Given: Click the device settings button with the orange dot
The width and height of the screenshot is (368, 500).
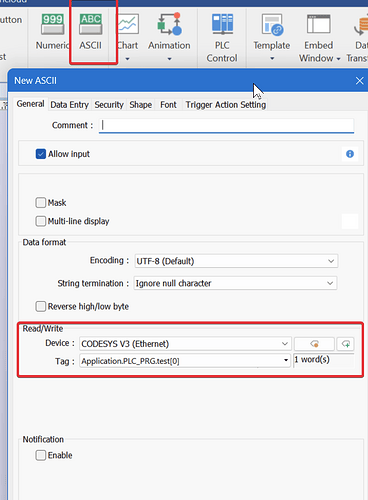Looking at the screenshot, I should click(x=314, y=344).
